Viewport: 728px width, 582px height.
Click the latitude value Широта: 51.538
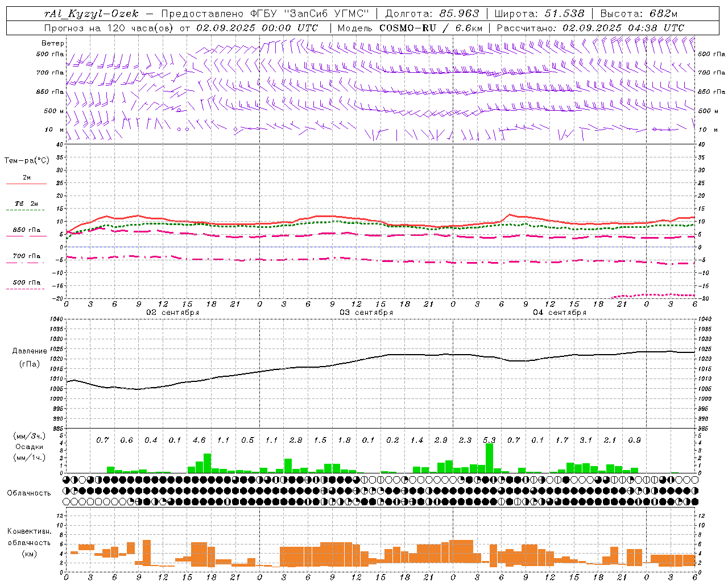click(x=539, y=14)
